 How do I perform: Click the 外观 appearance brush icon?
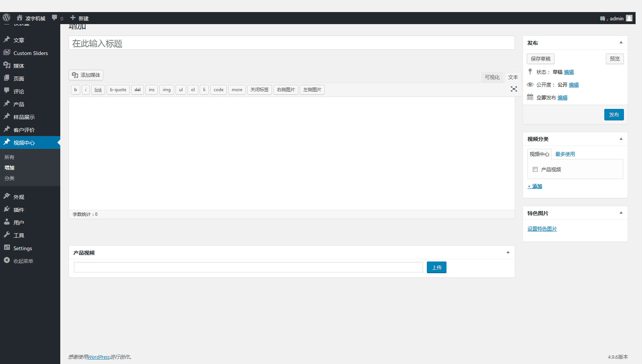click(x=7, y=196)
